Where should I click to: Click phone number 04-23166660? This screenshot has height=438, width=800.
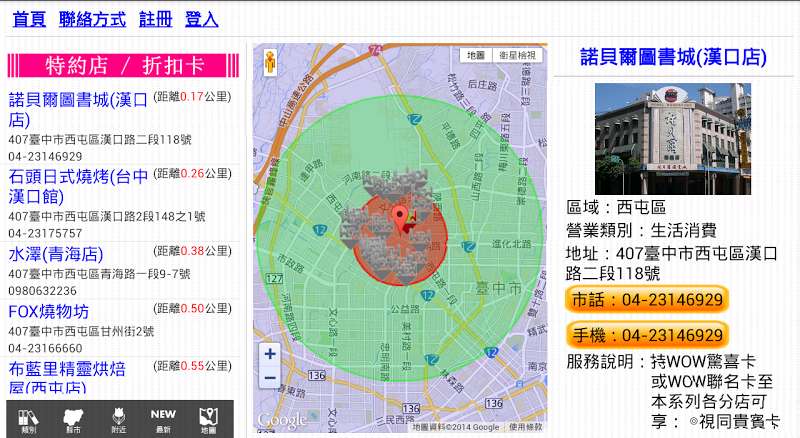(45, 348)
